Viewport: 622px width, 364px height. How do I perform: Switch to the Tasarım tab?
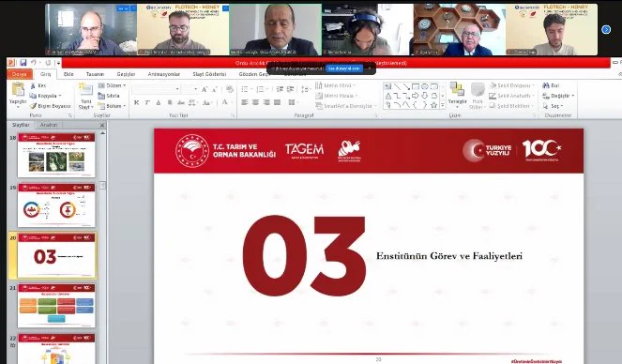pyautogui.click(x=95, y=74)
